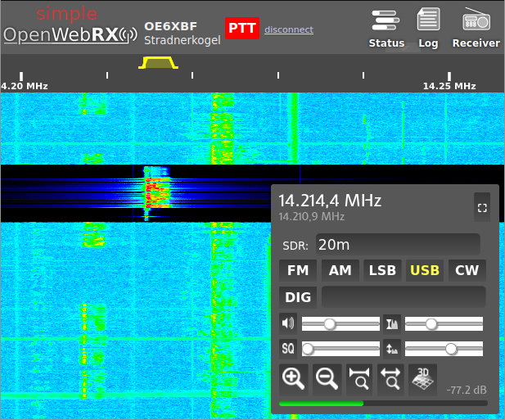505x420 pixels.
Task: Open the Status panel
Action: (x=386, y=28)
